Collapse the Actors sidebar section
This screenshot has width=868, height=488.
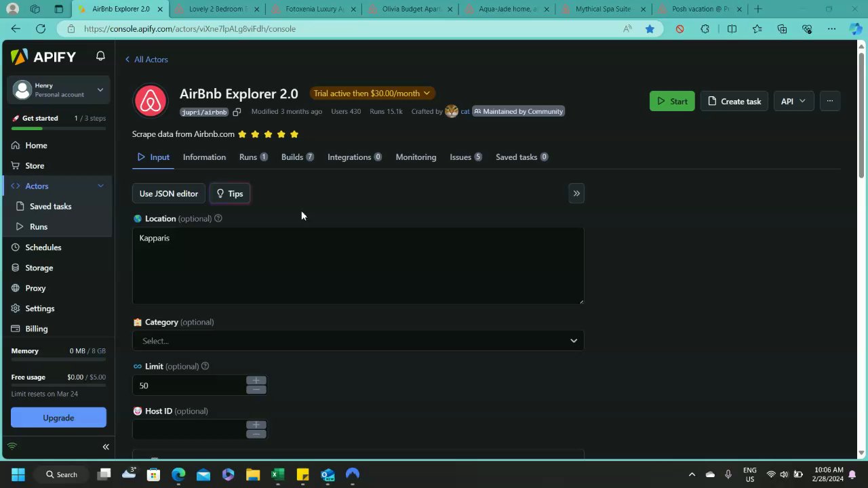[100, 186]
